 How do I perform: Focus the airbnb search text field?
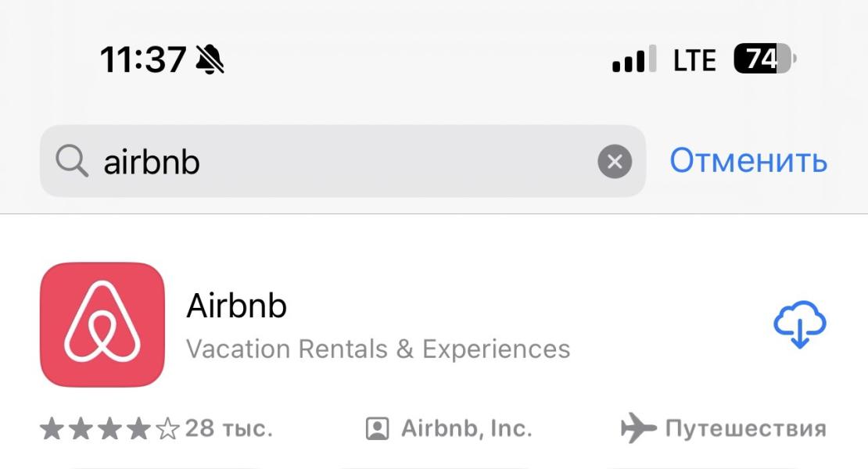[x=343, y=161]
